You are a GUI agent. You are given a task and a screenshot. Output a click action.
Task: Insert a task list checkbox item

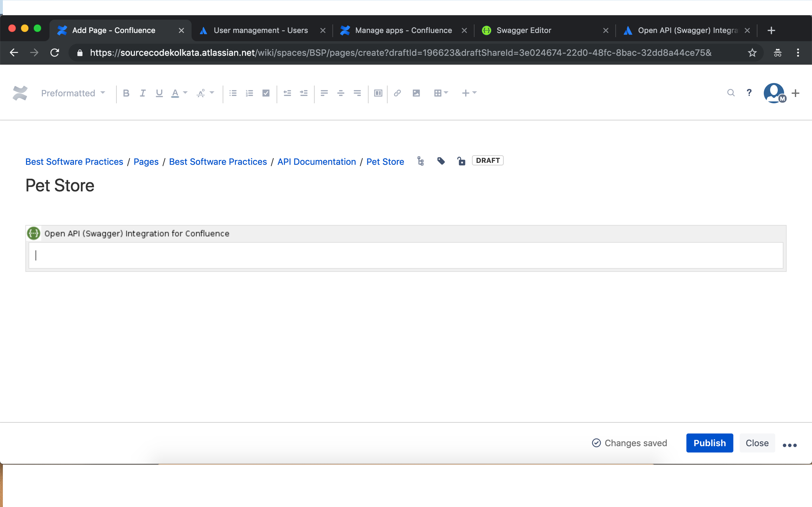(266, 93)
